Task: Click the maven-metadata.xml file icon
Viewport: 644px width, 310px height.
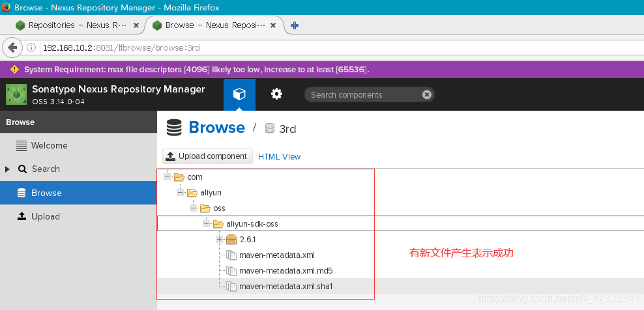Action: point(231,255)
